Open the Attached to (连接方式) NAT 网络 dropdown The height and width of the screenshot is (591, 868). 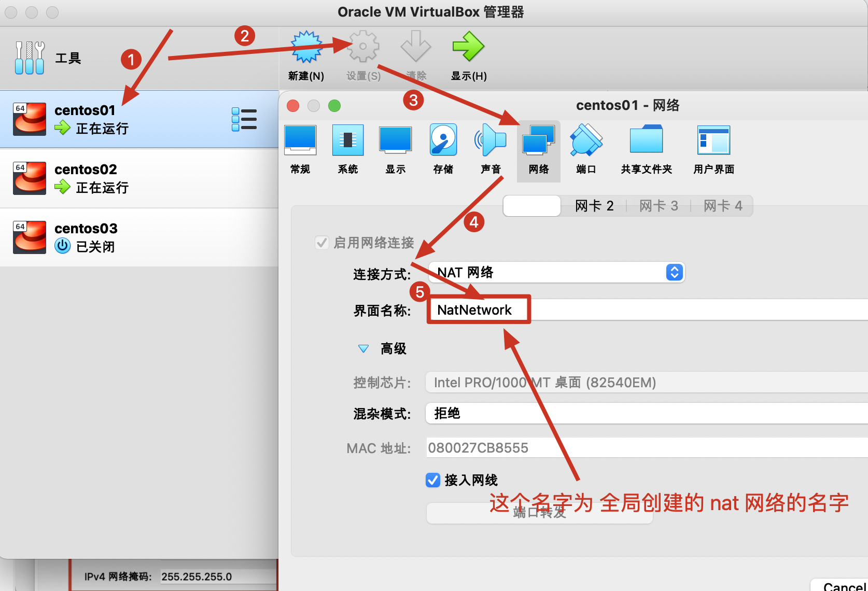click(x=557, y=272)
